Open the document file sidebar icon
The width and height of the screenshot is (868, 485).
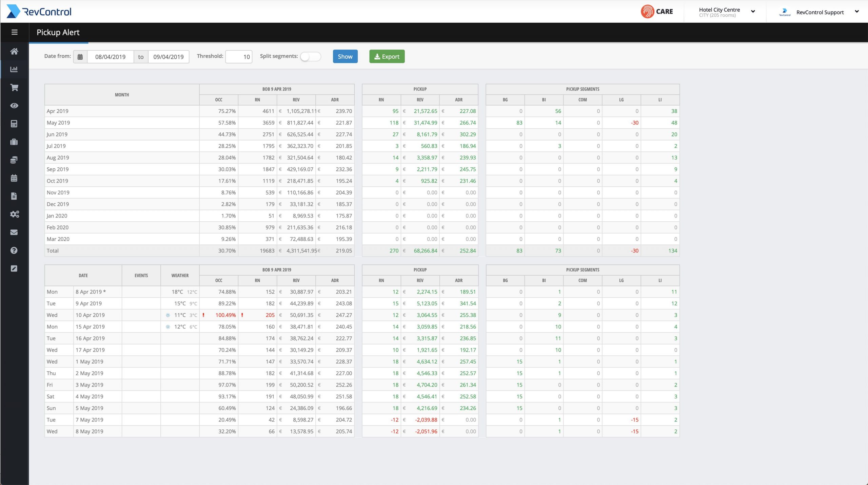pos(14,196)
